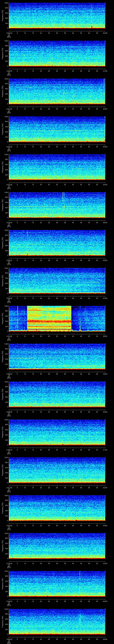
Task: Open the 3:30:00 spectrogram panel
Action: (57, 54)
